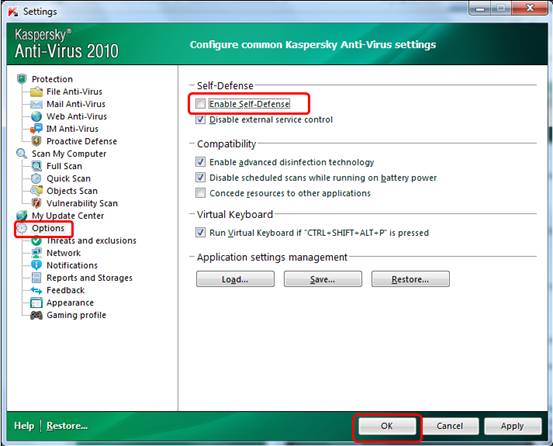Check Concede resources to other applications

point(200,193)
